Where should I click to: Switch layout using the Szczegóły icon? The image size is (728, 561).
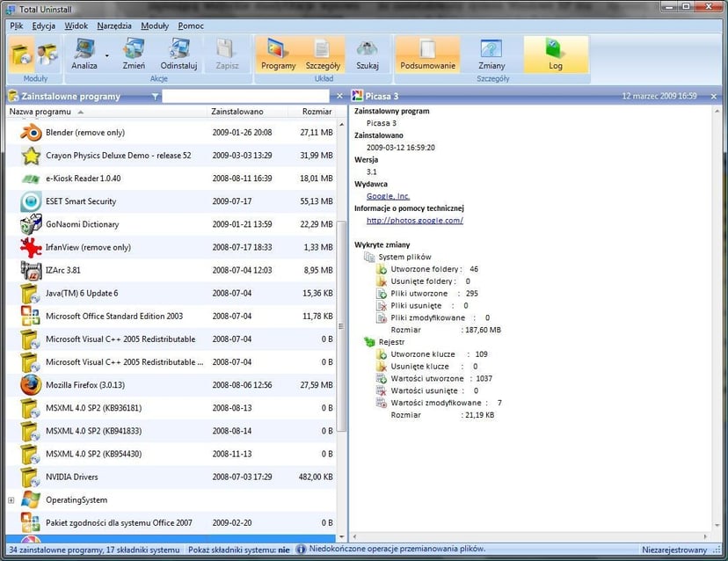point(324,53)
